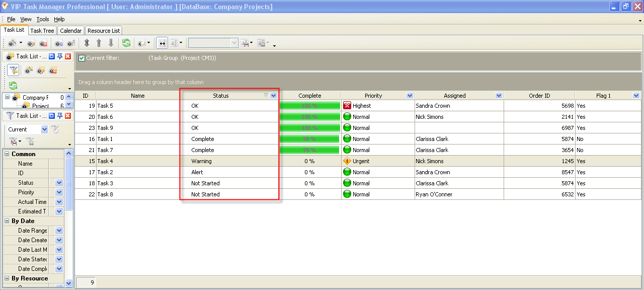Screen dimensions: 644x290
Task: Click the filter funnel icon in Task List panel
Action: pos(13,70)
